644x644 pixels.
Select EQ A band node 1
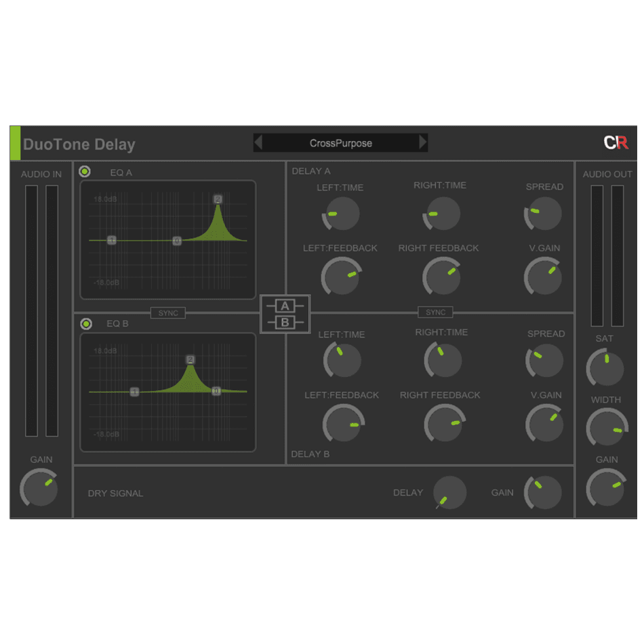coord(112,240)
